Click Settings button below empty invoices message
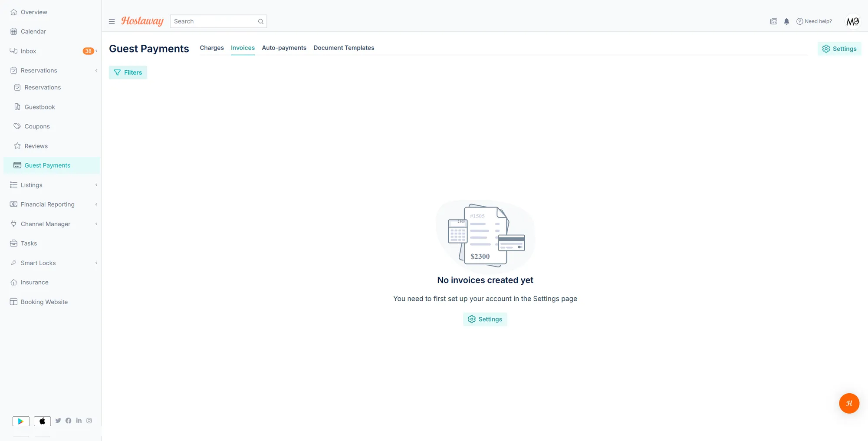The width and height of the screenshot is (868, 441). [485, 319]
